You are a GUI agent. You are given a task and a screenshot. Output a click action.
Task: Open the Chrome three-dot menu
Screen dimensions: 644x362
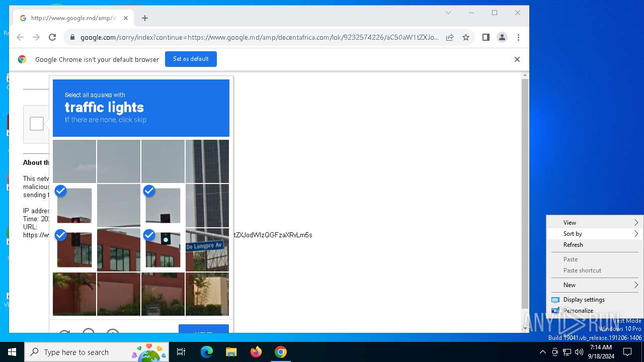[x=518, y=37]
